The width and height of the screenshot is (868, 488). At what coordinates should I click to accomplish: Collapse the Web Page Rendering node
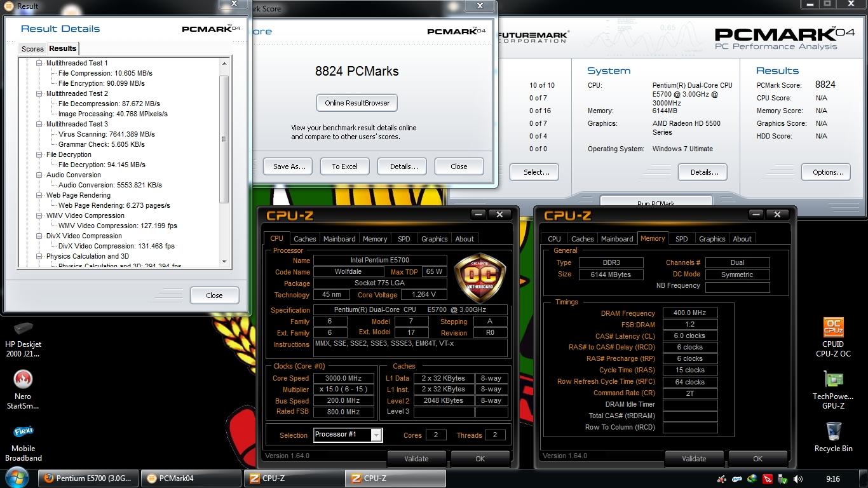39,195
